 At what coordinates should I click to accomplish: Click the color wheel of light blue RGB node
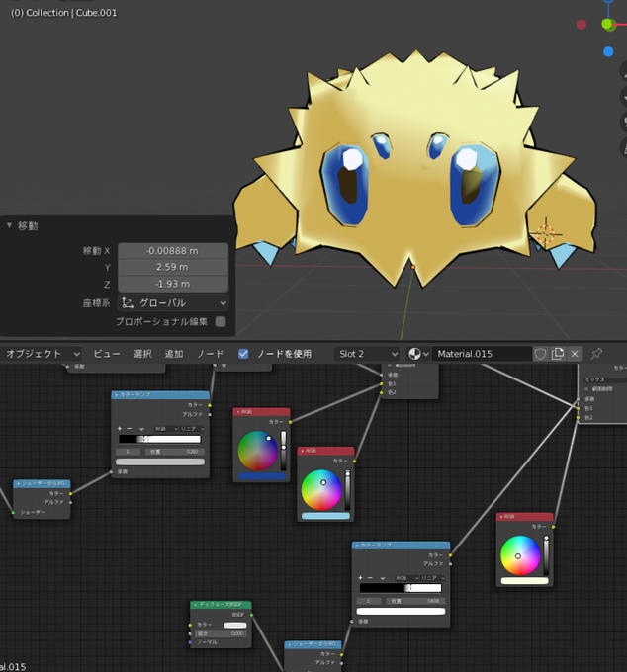321,490
